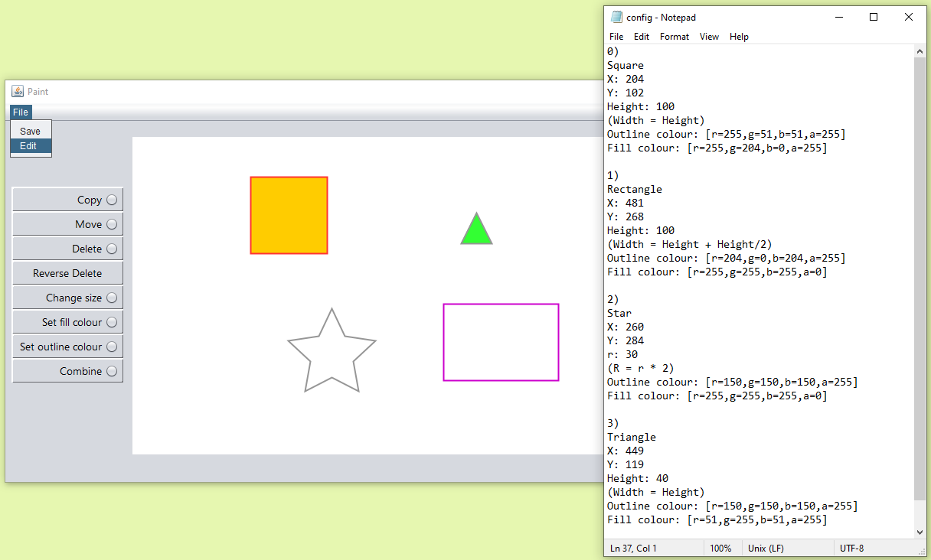Click the Paint application icon in the title bar
This screenshot has width=931, height=560.
pyautogui.click(x=18, y=91)
